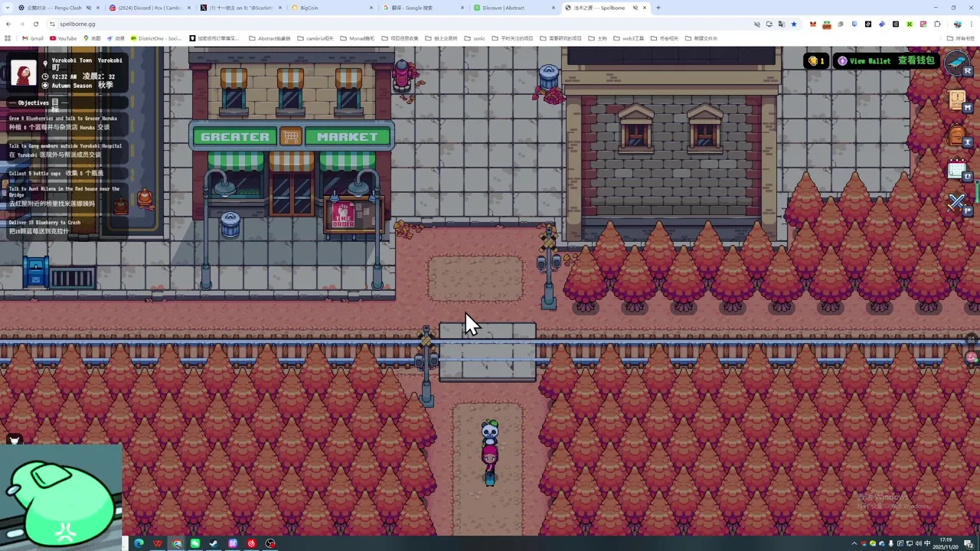Click the small cat icon above the mascot
The width and height of the screenshot is (980, 551).
point(13,440)
